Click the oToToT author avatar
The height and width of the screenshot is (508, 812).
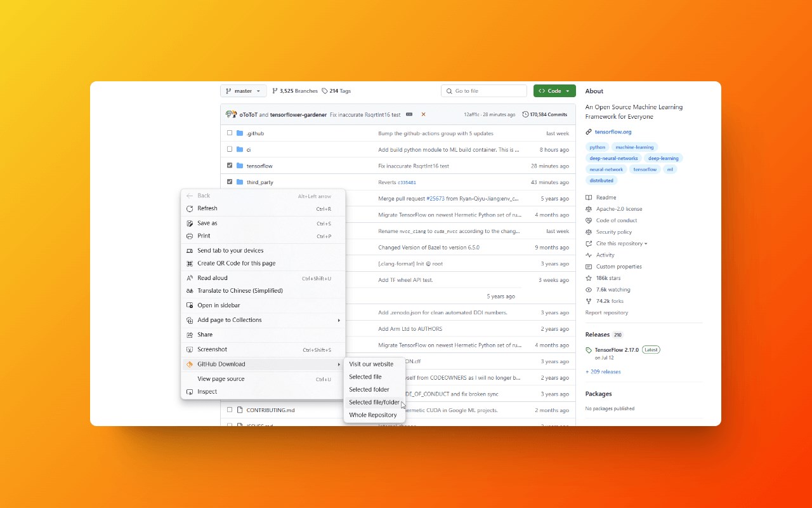(x=229, y=114)
